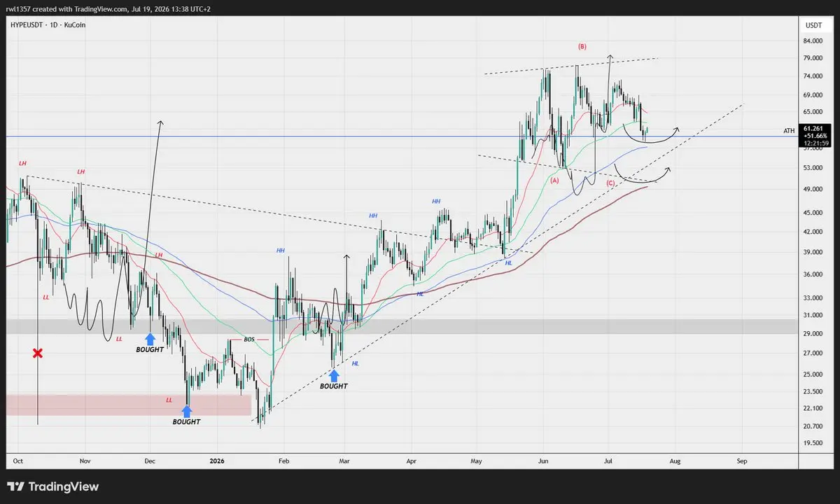Select the ATH horizontal line label

point(789,131)
